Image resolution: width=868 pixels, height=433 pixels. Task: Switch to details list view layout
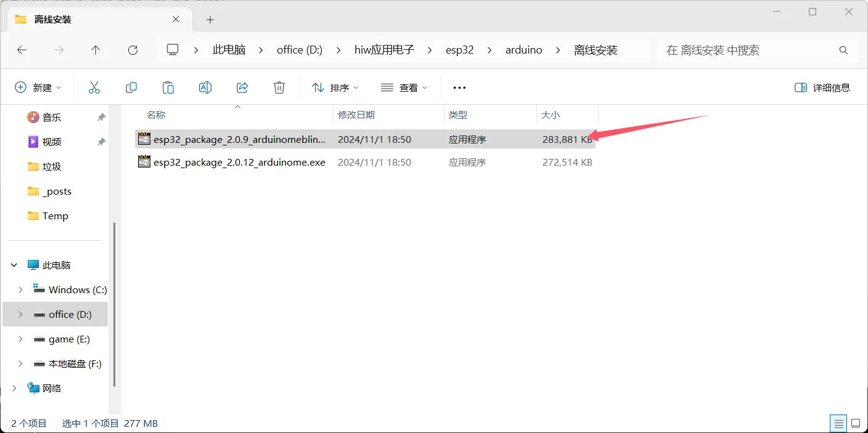tap(838, 423)
